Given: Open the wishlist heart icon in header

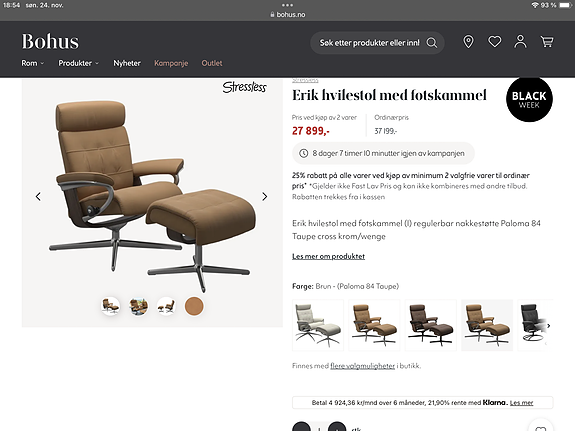Looking at the screenshot, I should 494,42.
